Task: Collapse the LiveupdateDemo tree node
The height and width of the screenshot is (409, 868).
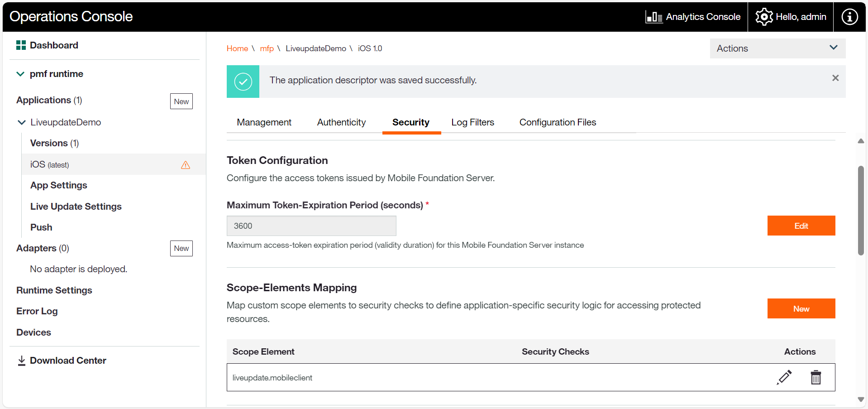Action: click(x=21, y=122)
